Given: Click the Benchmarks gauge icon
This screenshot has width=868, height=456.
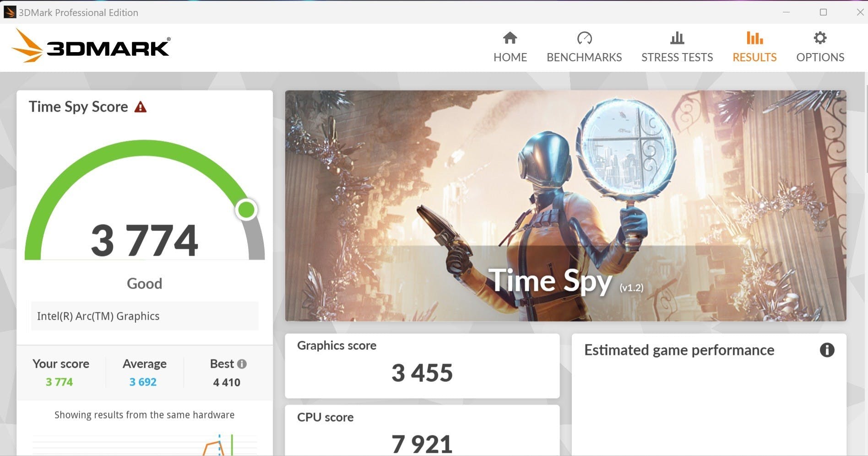Looking at the screenshot, I should (584, 38).
